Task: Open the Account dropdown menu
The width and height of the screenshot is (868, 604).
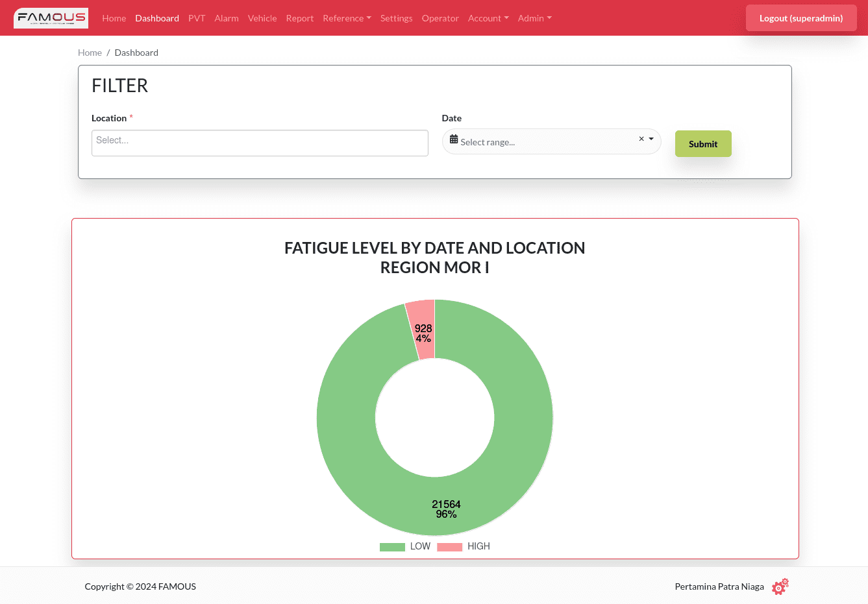Action: (x=488, y=18)
